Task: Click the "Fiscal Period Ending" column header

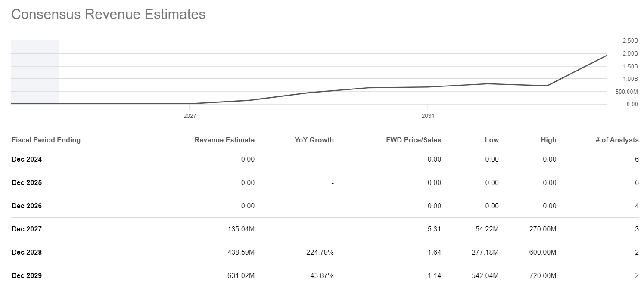Action: tap(46, 140)
